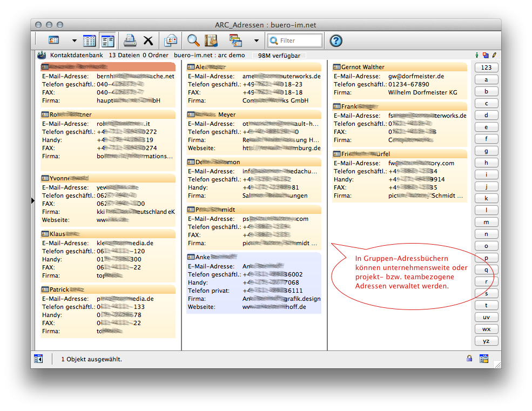Click the new contact card icon
This screenshot has height=411, width=532.
tap(53, 41)
